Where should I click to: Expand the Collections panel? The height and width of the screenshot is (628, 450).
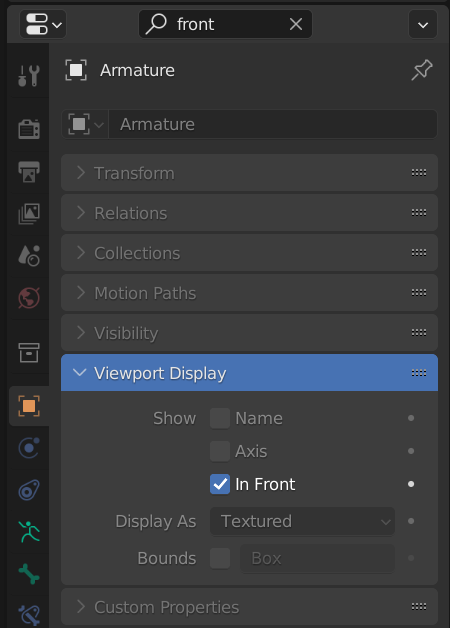pos(249,253)
